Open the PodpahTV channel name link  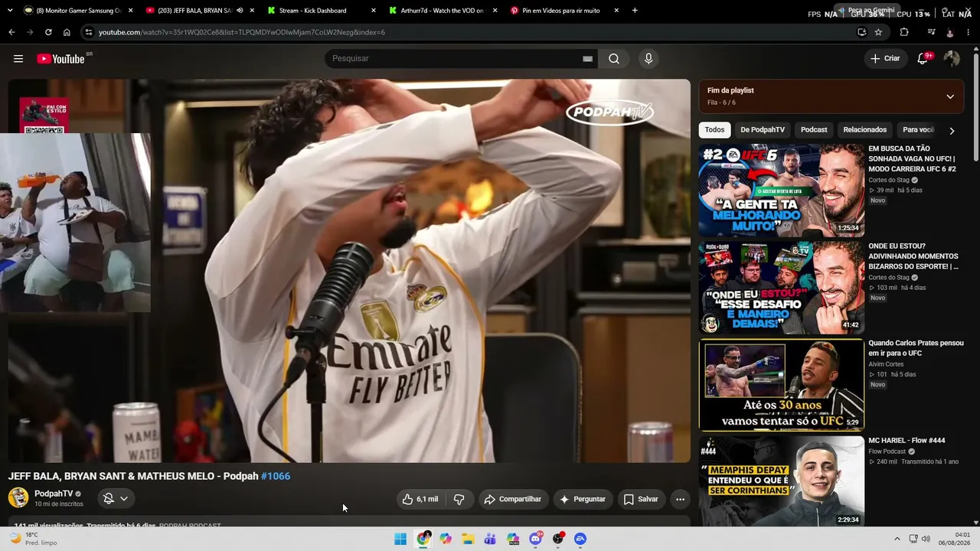point(54,494)
